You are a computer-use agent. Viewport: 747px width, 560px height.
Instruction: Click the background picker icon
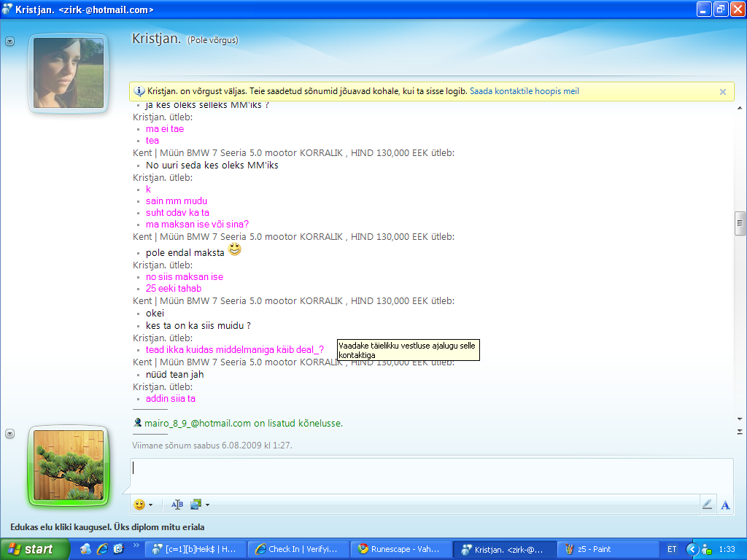coord(196,505)
